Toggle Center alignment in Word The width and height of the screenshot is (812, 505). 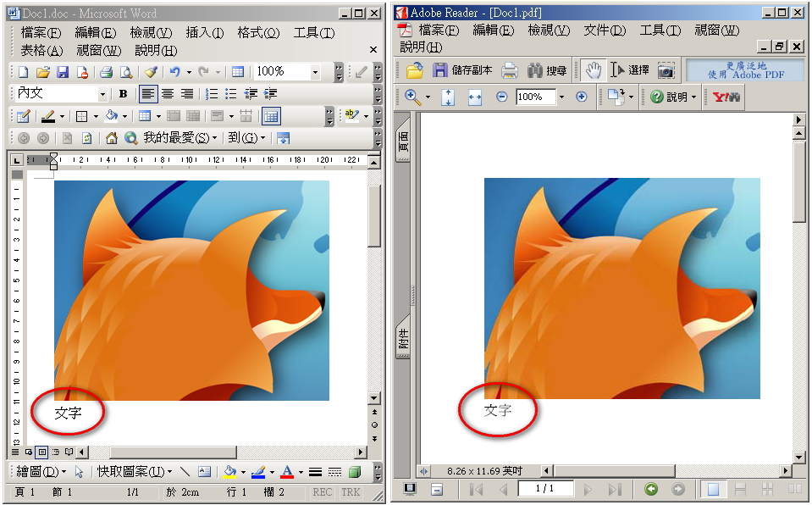168,94
